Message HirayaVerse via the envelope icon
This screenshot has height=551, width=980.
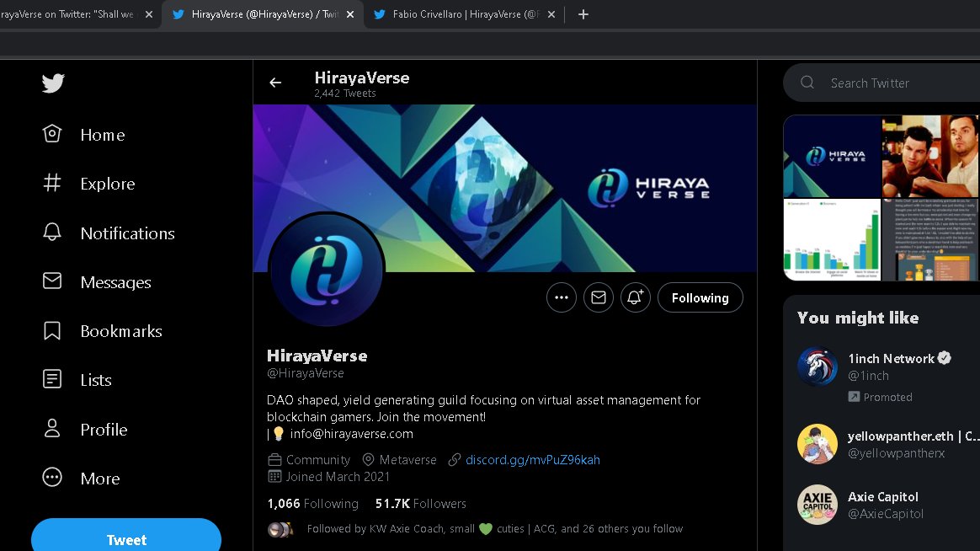coord(598,297)
